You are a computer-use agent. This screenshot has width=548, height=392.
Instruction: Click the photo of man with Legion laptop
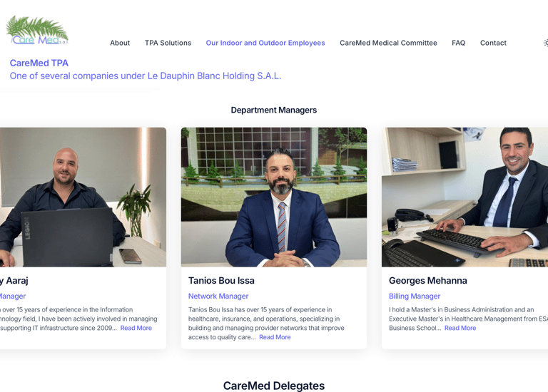coord(83,197)
